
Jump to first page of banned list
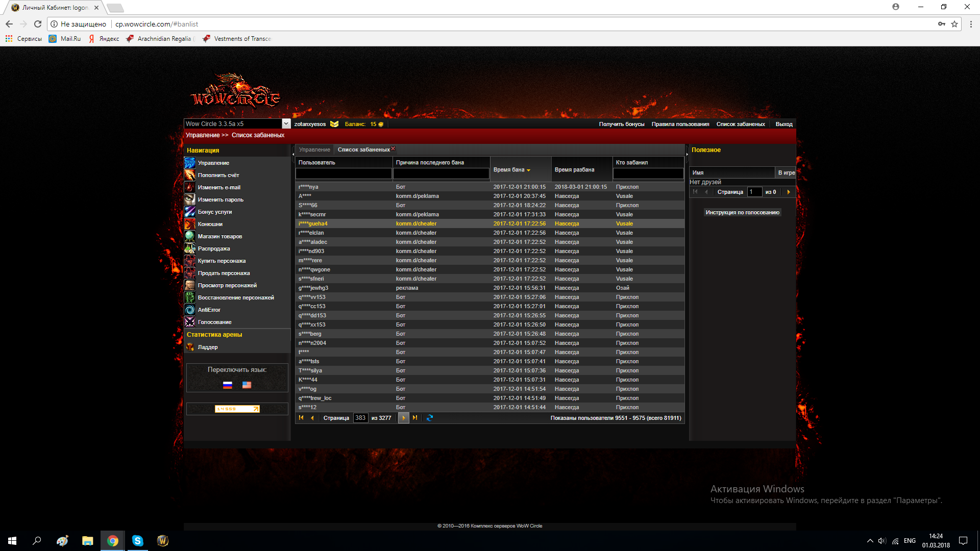tap(301, 418)
